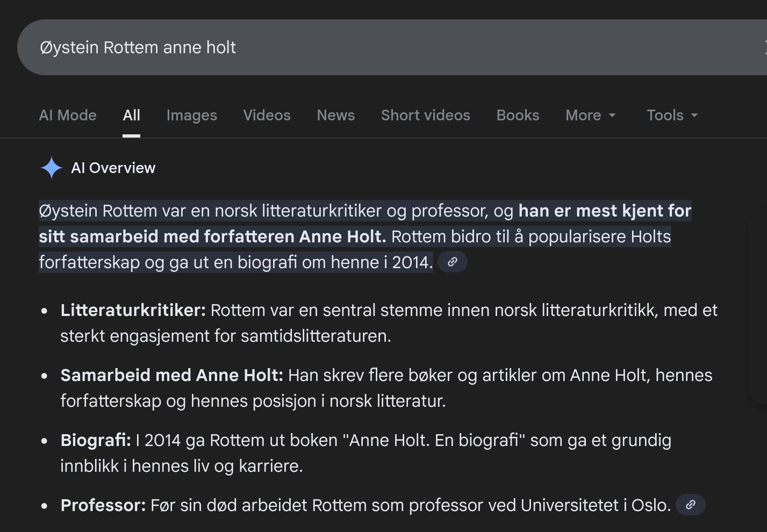
Task: Click the "Samarbeid med Anne Holt:" bullet heading
Action: tap(171, 375)
